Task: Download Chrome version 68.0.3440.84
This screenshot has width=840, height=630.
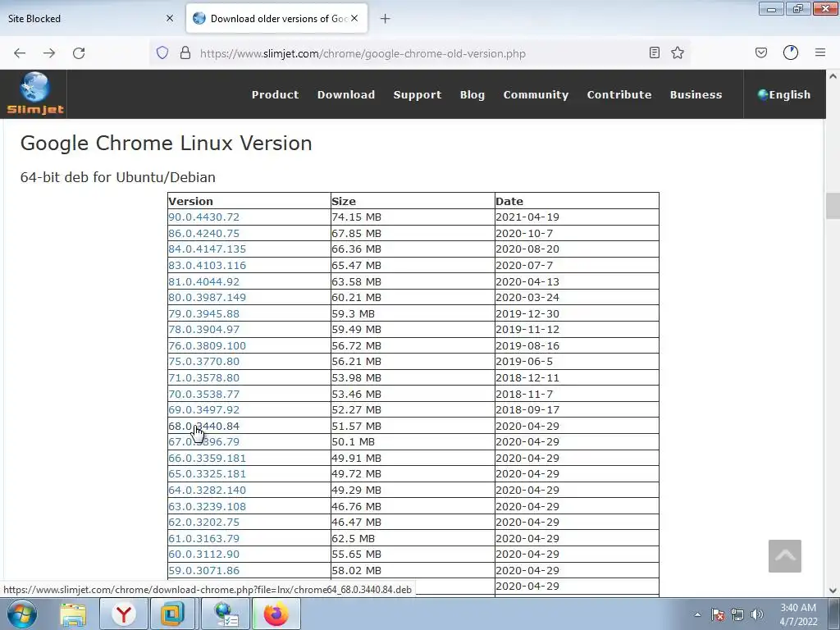Action: tap(203, 426)
